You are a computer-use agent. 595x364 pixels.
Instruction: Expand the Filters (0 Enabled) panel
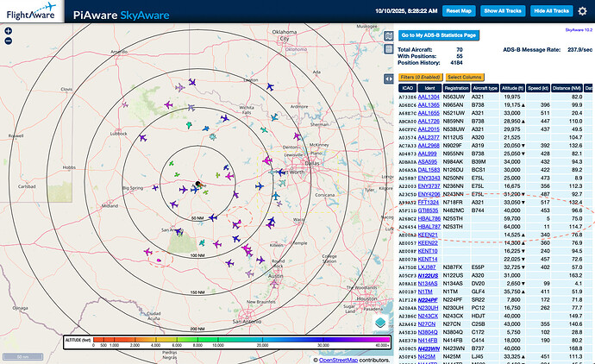pos(419,78)
